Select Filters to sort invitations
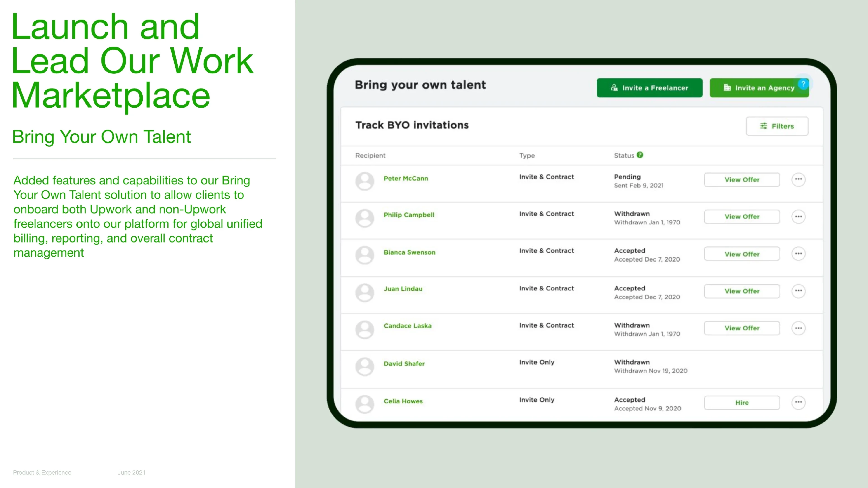The height and width of the screenshot is (488, 868). point(776,126)
